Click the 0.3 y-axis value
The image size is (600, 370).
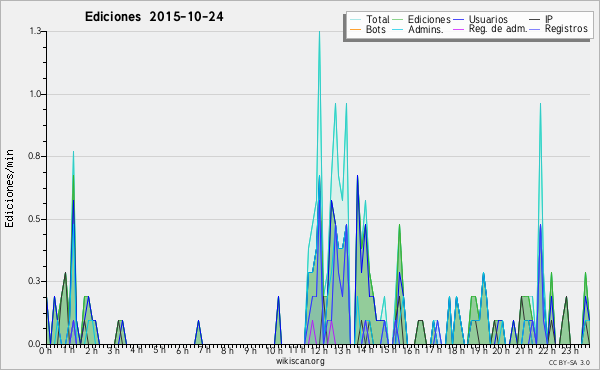35,281
